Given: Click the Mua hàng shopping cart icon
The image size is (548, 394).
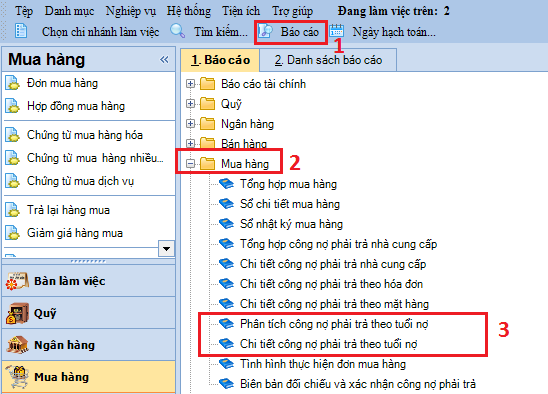Looking at the screenshot, I should pos(17,377).
